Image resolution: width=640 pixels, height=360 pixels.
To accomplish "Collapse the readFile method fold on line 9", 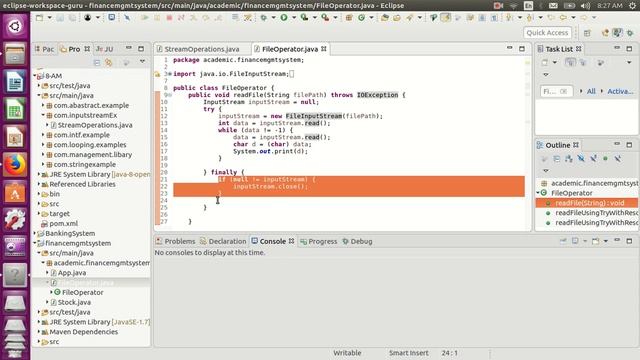I will point(170,95).
